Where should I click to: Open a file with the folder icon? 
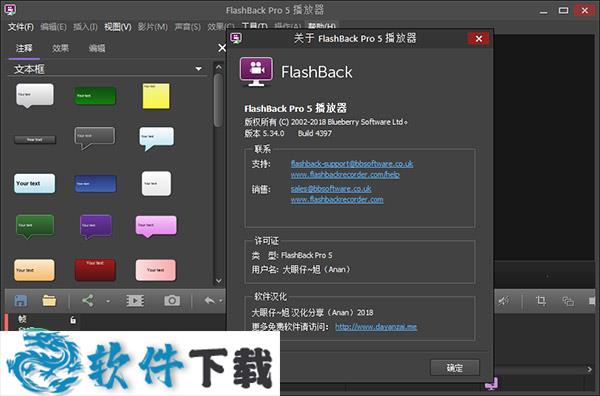click(49, 301)
